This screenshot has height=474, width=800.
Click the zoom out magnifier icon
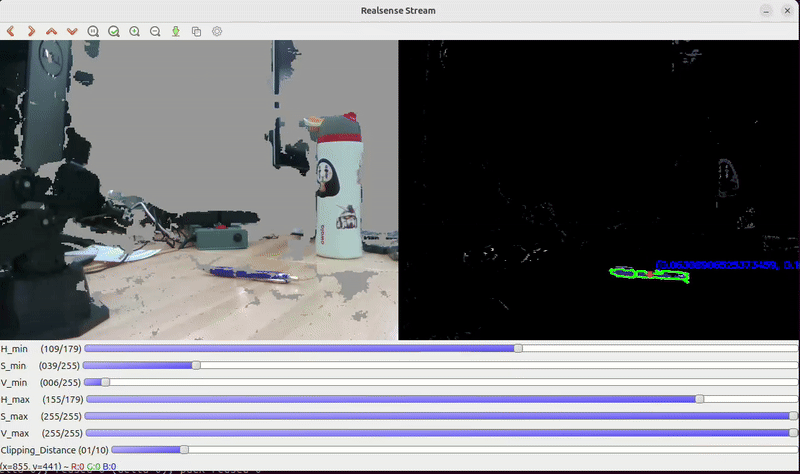pyautogui.click(x=155, y=31)
